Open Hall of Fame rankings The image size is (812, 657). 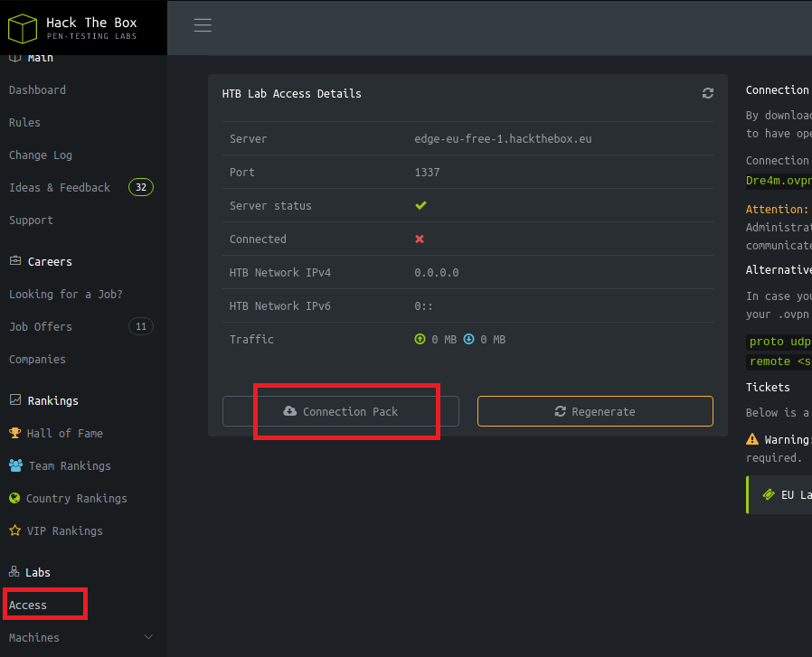click(65, 434)
